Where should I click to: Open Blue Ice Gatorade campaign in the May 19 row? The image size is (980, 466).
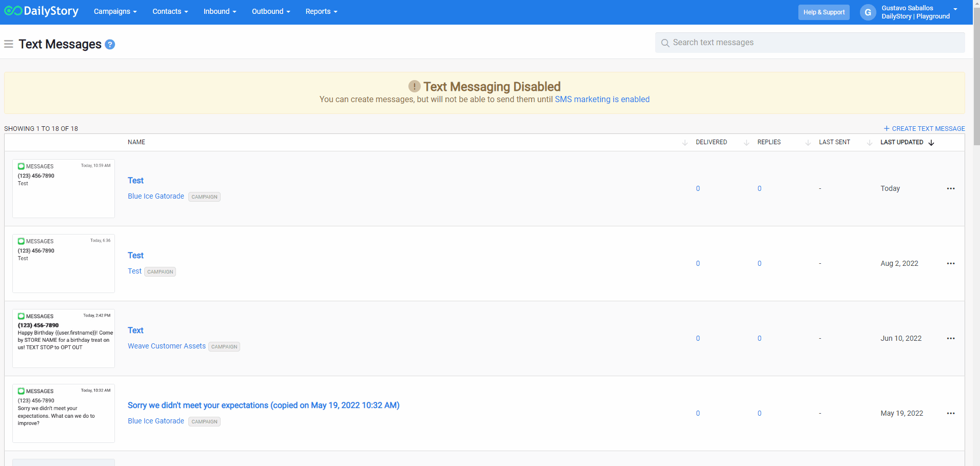click(156, 421)
